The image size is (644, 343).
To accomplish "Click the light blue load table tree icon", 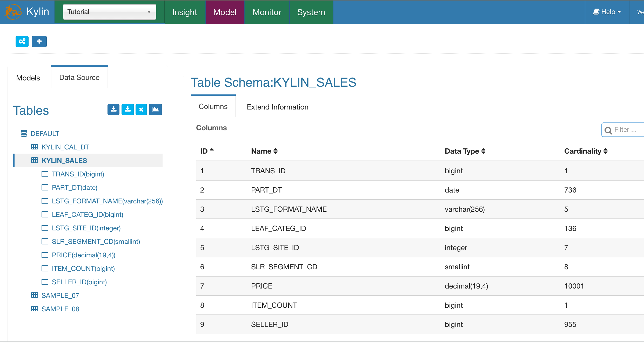I will [x=128, y=109].
